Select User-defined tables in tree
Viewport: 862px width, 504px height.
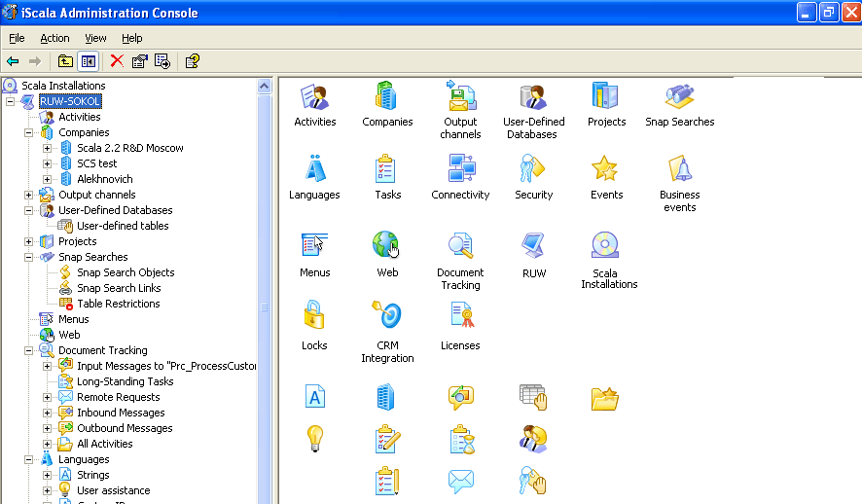pos(123,226)
